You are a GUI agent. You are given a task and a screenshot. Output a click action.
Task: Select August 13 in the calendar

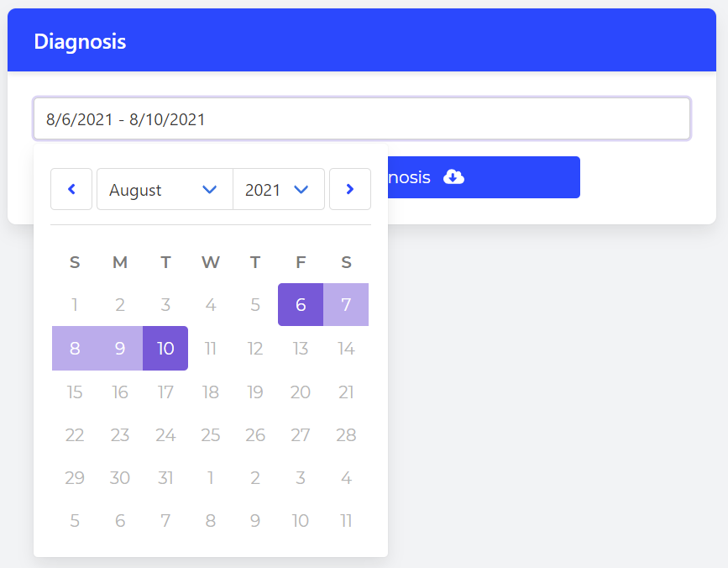301,349
